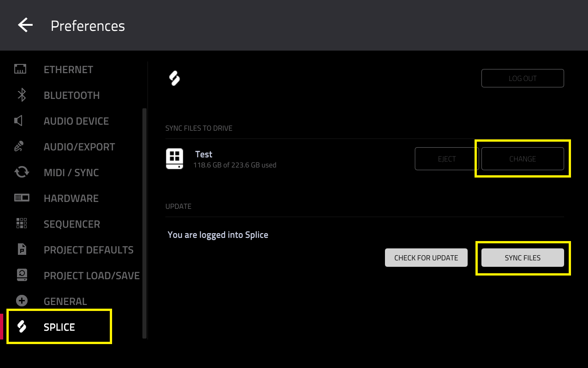588x368 pixels.
Task: Select the AUDIO/EXPORT section
Action: tap(79, 147)
